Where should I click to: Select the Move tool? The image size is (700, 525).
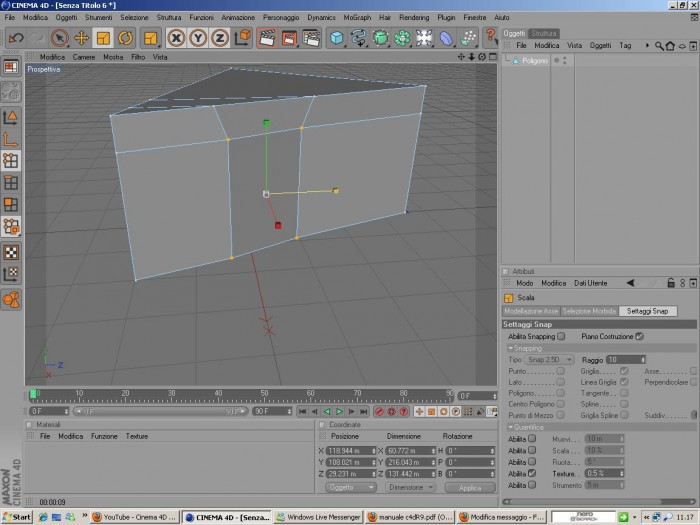coord(81,38)
